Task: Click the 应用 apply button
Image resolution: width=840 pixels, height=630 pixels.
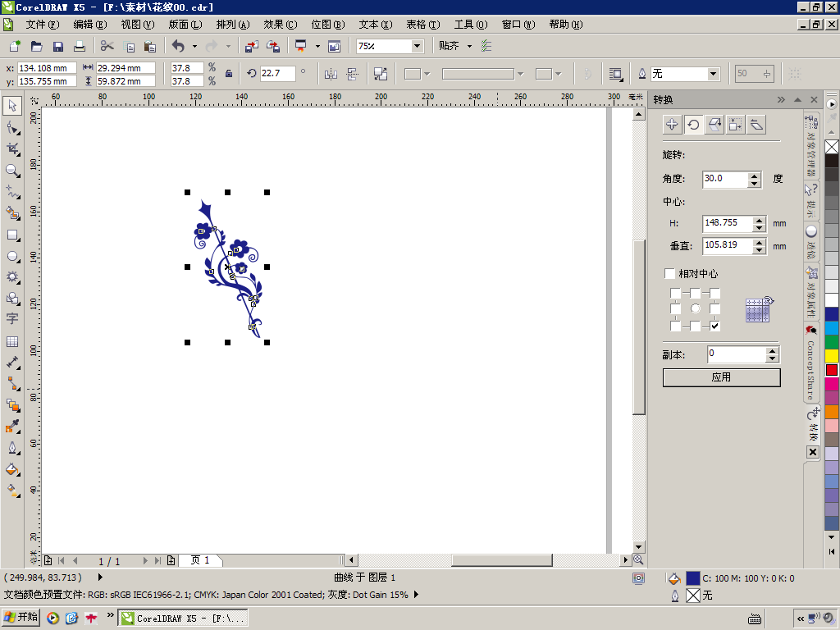Action: pyautogui.click(x=722, y=377)
